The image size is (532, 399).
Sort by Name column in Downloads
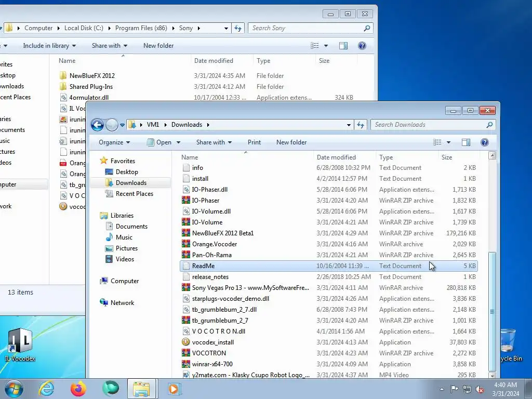[246, 157]
